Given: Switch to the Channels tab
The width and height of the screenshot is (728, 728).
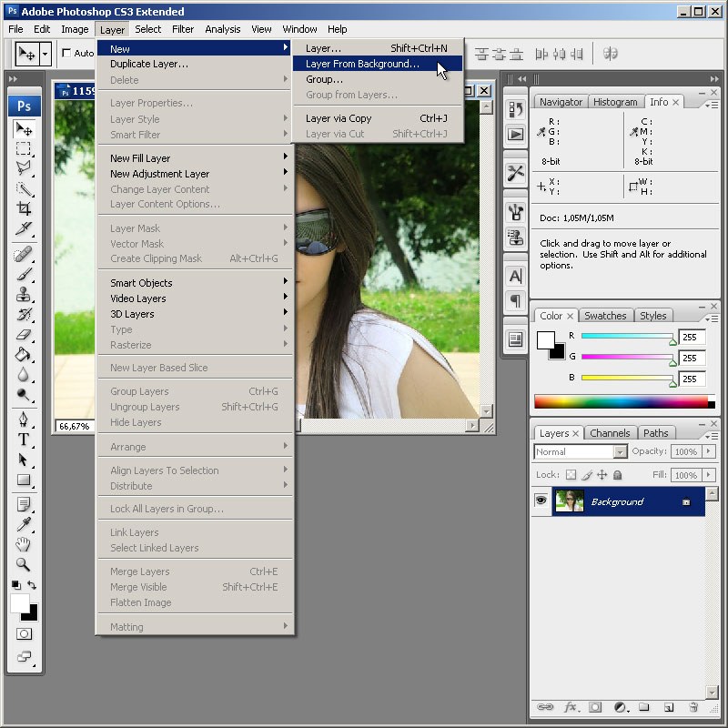Looking at the screenshot, I should (x=610, y=433).
